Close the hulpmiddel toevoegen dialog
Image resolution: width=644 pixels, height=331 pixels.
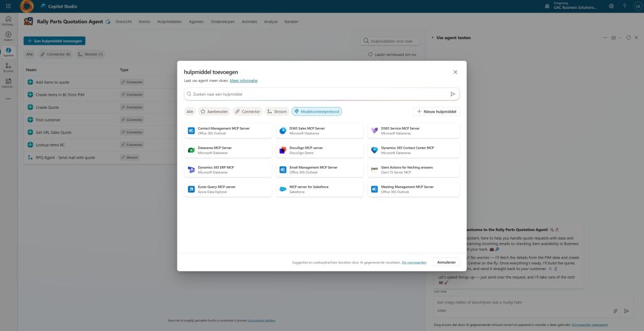click(455, 72)
